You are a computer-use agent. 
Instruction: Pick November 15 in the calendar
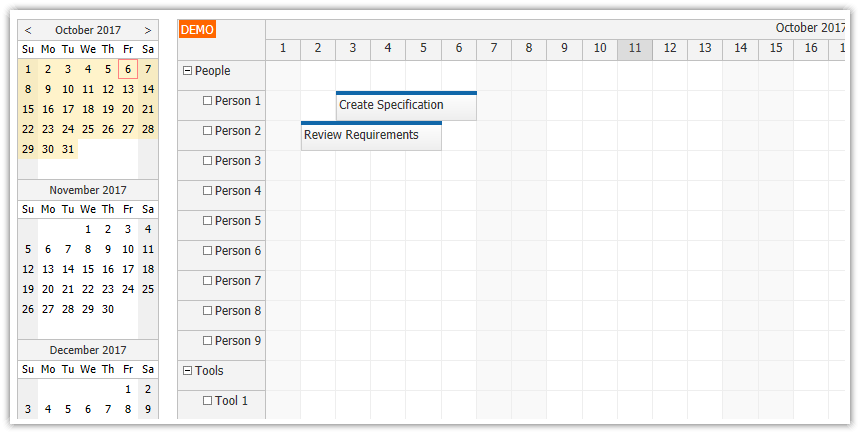coord(88,269)
